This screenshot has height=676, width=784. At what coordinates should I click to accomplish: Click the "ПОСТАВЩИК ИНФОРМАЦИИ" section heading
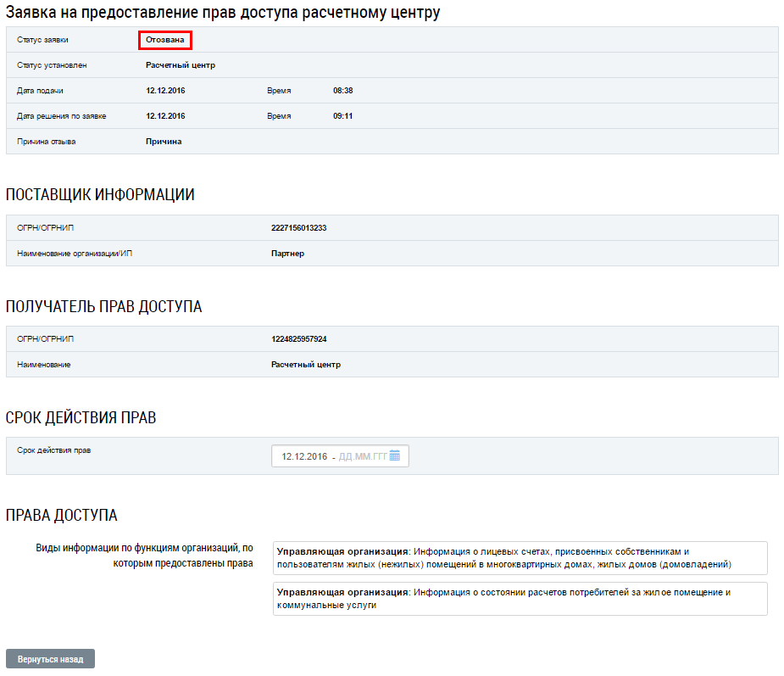tap(100, 195)
